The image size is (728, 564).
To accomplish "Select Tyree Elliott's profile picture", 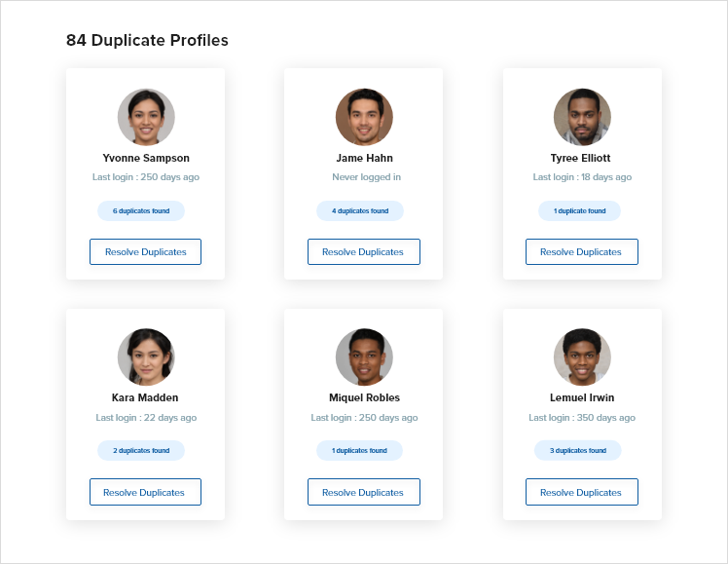I will 582,117.
